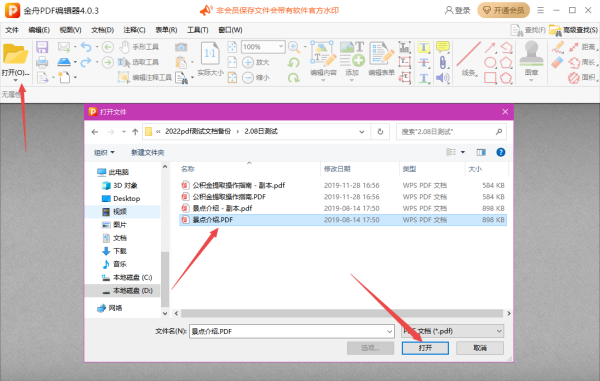Click the 高级查找(S) advanced search button
600x381 pixels.
coord(573,30)
